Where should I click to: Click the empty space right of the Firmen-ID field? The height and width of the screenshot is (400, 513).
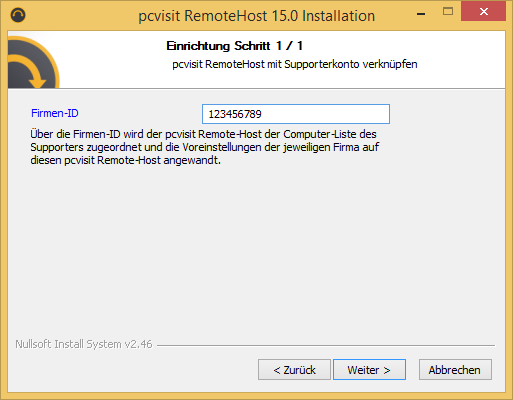(447, 114)
